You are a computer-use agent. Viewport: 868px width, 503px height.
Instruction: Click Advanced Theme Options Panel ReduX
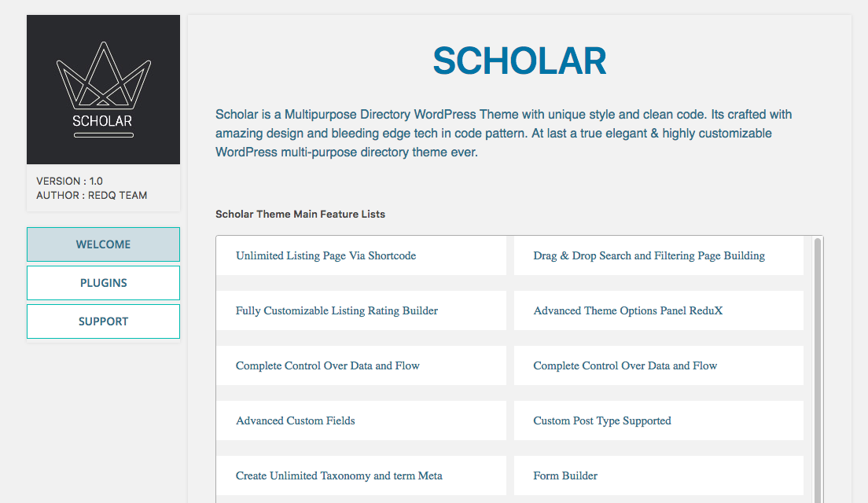click(627, 311)
